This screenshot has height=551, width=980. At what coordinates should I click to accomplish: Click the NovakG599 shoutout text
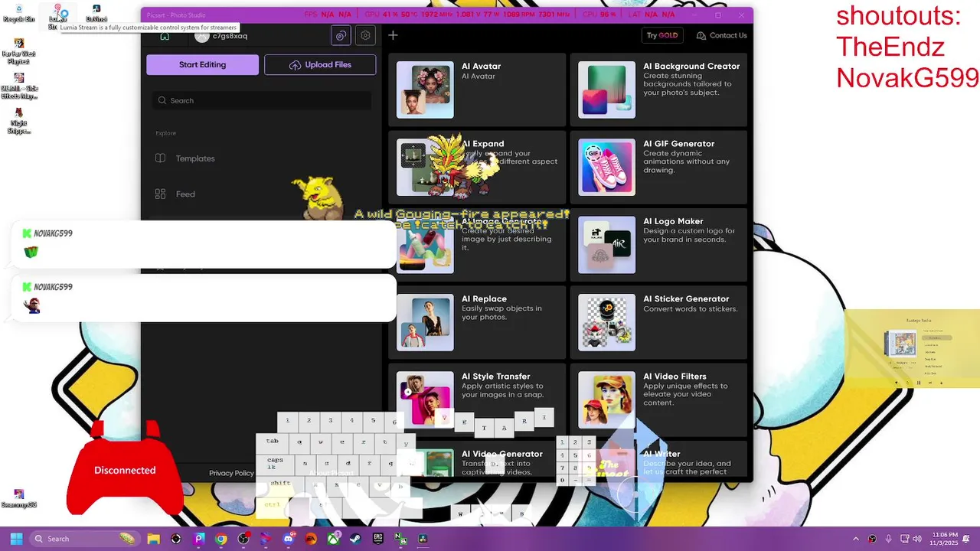906,77
